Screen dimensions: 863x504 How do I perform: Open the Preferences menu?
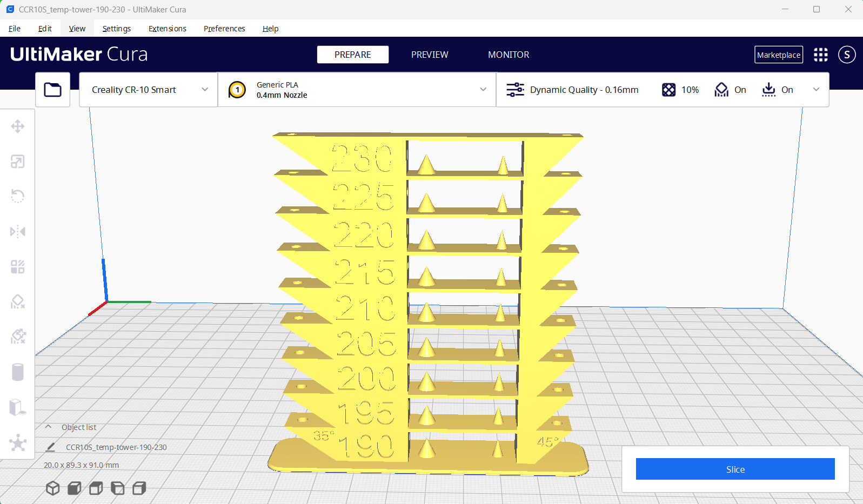[224, 29]
